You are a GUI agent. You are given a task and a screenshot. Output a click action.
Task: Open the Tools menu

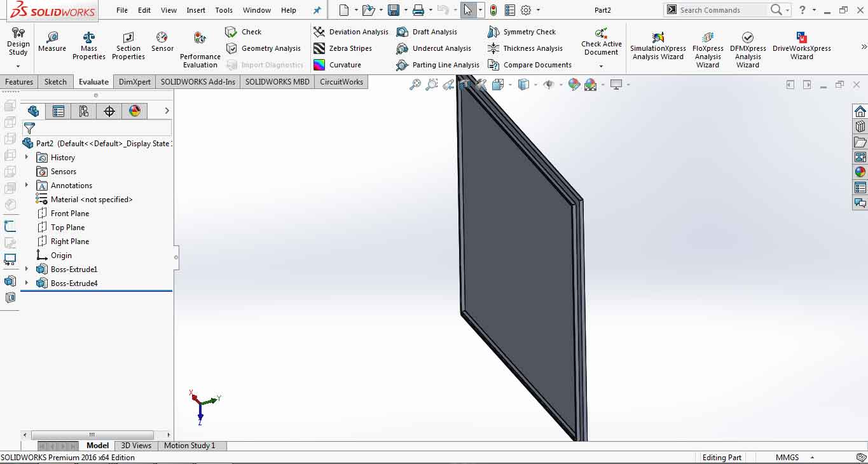(x=224, y=10)
